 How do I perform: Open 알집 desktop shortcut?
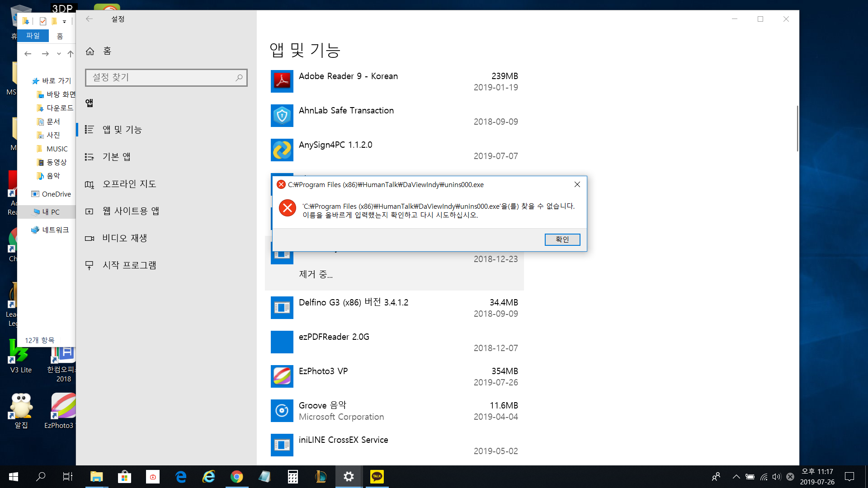(21, 411)
